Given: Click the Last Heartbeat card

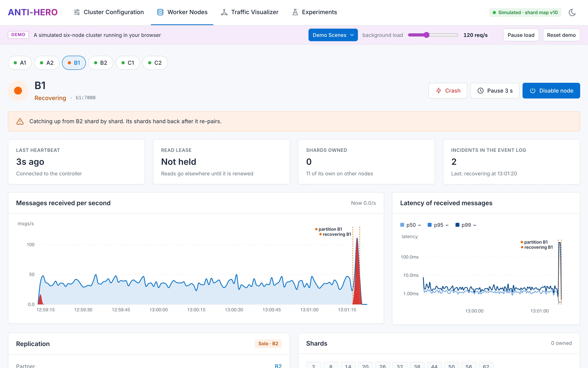Looking at the screenshot, I should pyautogui.click(x=76, y=162).
